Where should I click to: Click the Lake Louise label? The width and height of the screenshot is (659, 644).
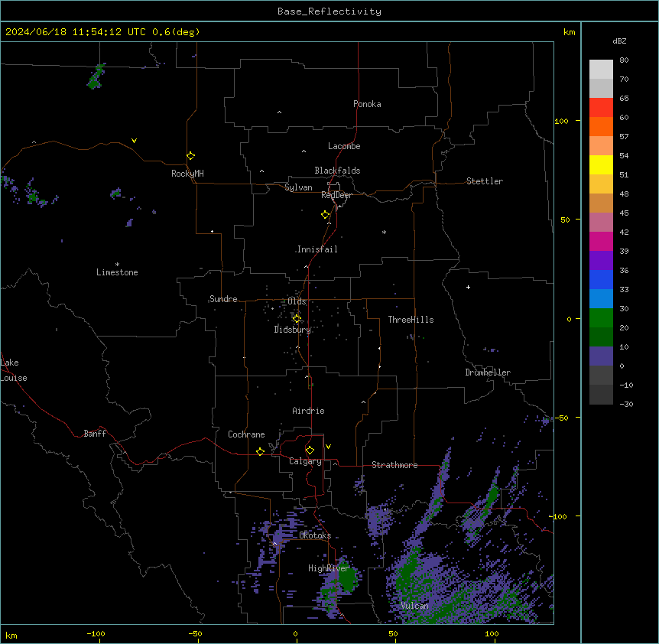[x=14, y=370]
